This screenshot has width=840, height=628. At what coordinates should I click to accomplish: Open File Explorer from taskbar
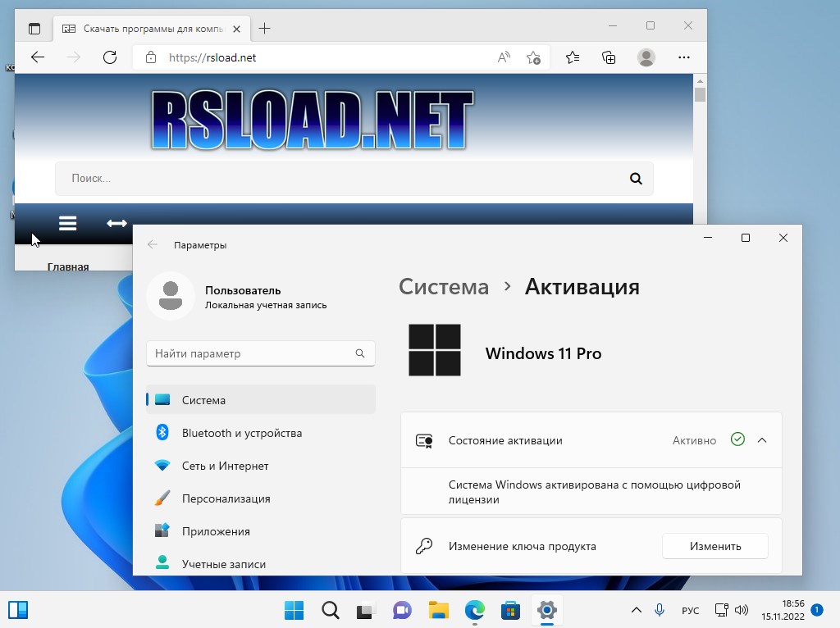tap(438, 610)
